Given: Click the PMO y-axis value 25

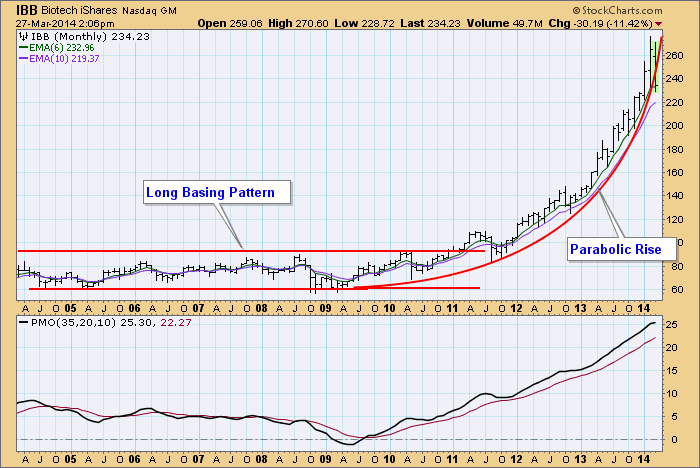Looking at the screenshot, I should tap(678, 324).
